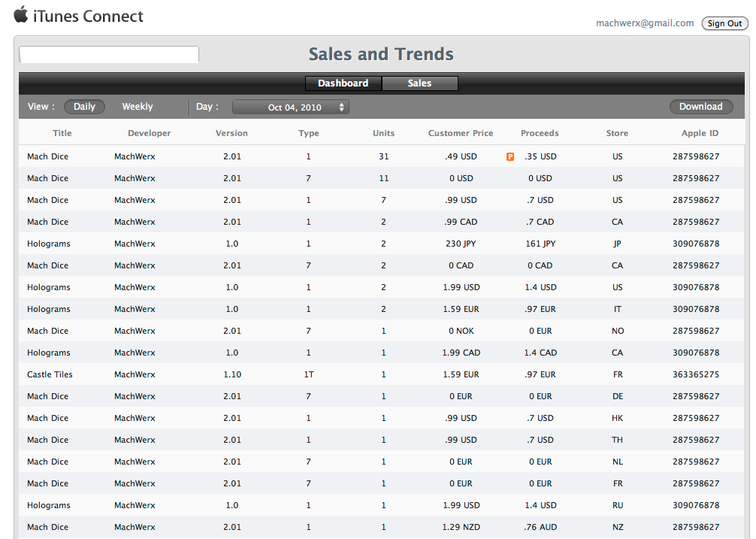756x539 pixels.
Task: Select the JP store cell
Action: [618, 244]
